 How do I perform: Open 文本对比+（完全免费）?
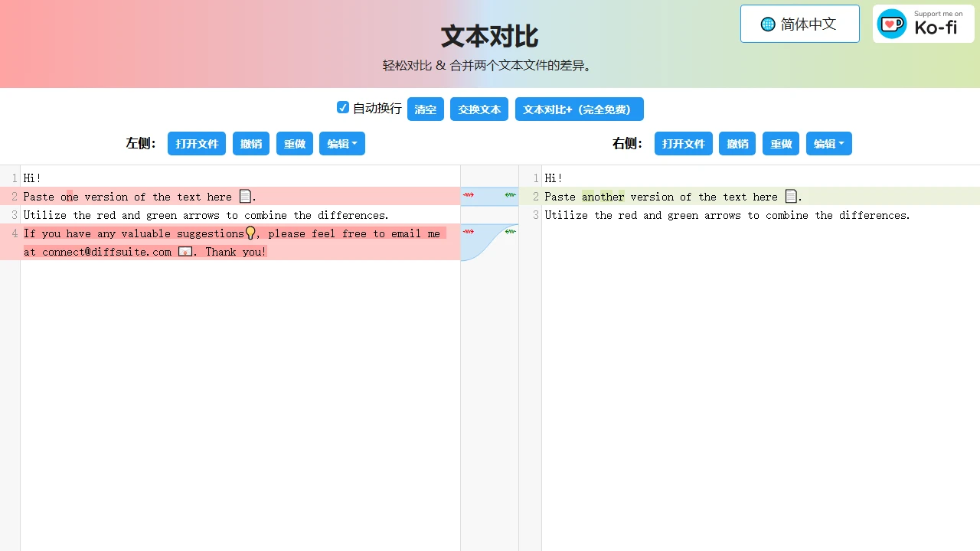click(579, 109)
